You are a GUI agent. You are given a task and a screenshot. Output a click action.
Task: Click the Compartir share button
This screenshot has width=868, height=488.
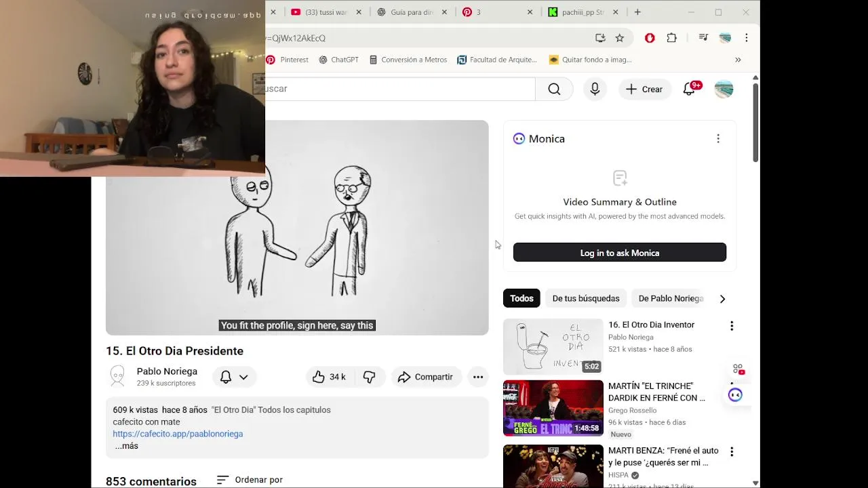[426, 377]
